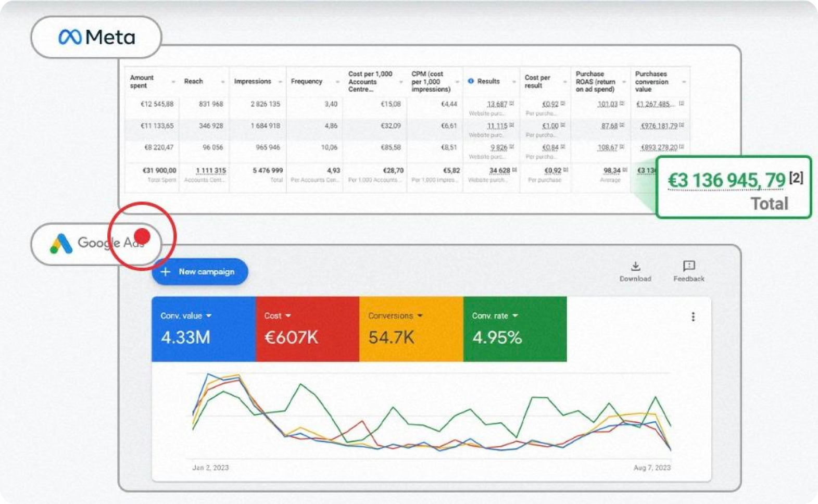The width and height of the screenshot is (818, 504).
Task: Click the Jan 2, 2023 chart date label
Action: tap(210, 468)
